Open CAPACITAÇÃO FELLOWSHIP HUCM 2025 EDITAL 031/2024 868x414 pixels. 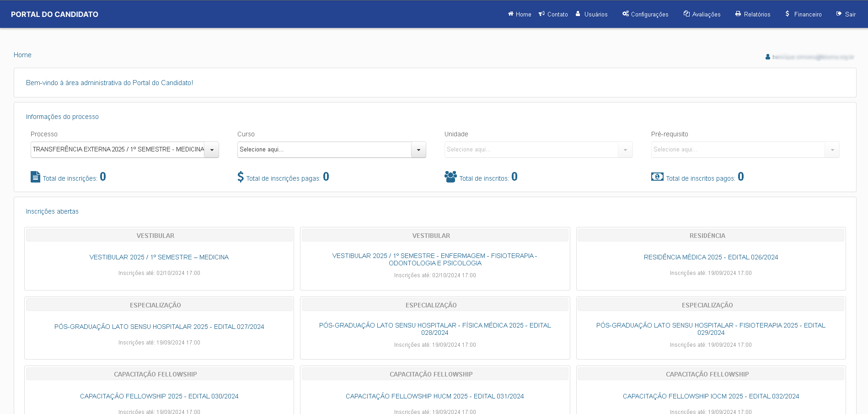point(435,396)
